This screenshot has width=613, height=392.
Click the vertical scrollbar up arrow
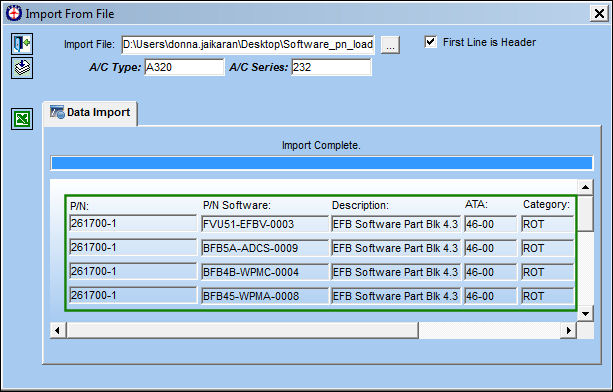pyautogui.click(x=585, y=187)
